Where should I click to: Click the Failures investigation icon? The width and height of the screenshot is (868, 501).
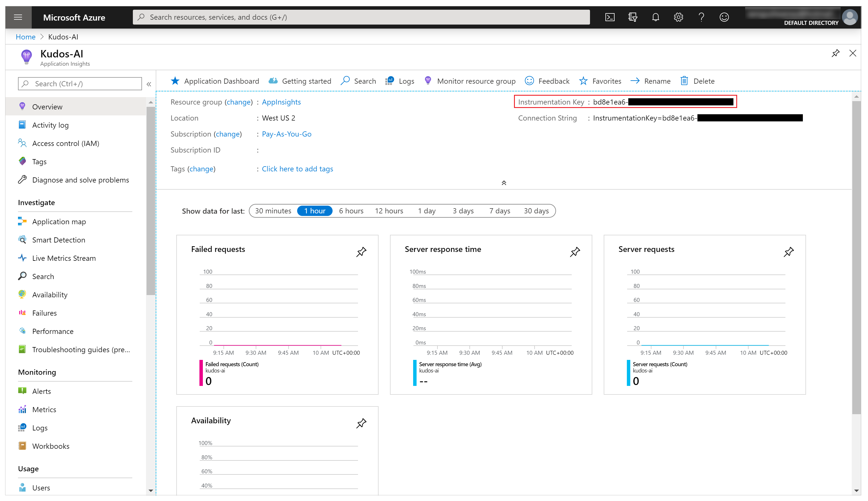23,312
